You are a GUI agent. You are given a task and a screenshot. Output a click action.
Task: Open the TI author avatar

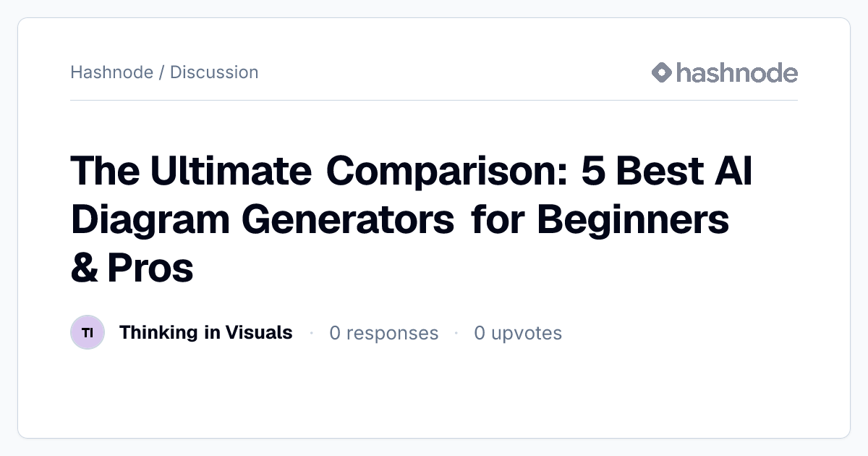click(88, 333)
